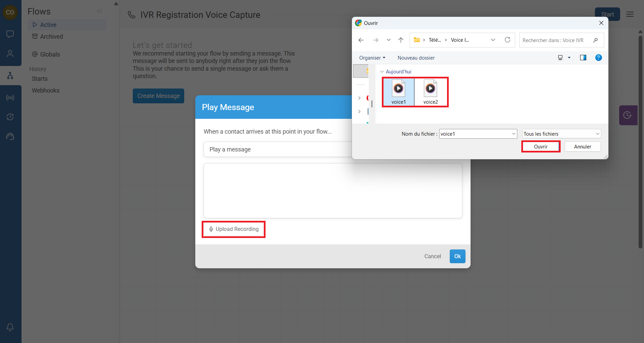This screenshot has height=343, width=644.
Task: Go up one folder level
Action: (x=401, y=40)
